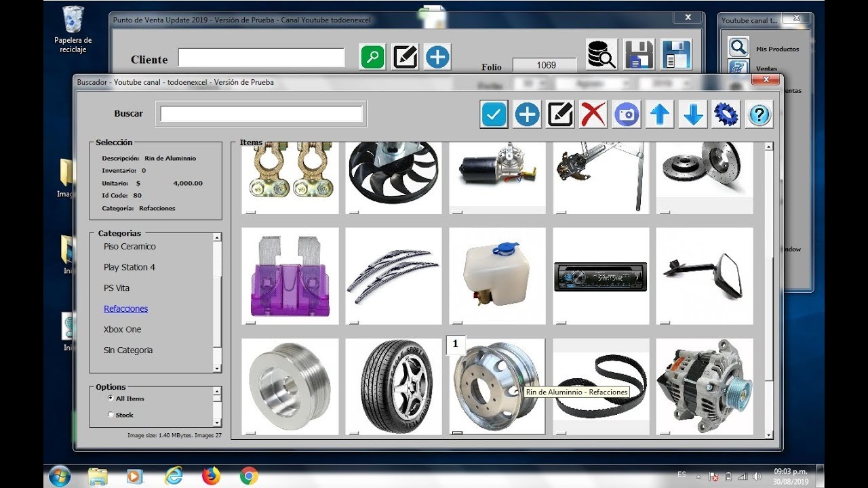Select the alternator thumbnail
The height and width of the screenshot is (488, 868).
coord(705,386)
